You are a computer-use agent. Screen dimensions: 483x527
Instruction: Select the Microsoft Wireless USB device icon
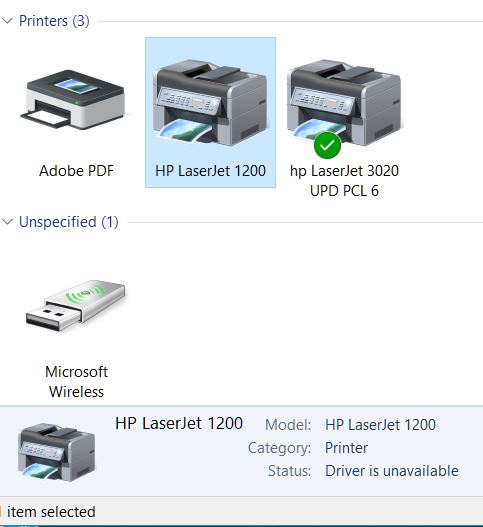click(76, 305)
